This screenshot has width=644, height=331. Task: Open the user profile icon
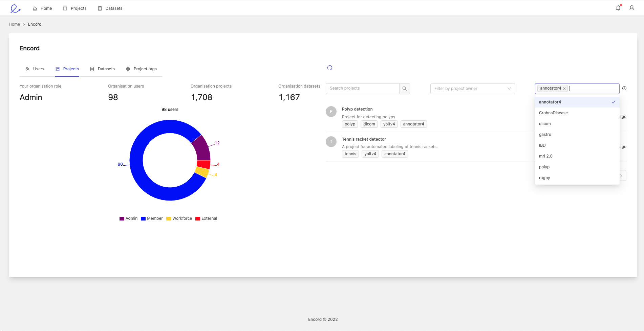tap(632, 8)
